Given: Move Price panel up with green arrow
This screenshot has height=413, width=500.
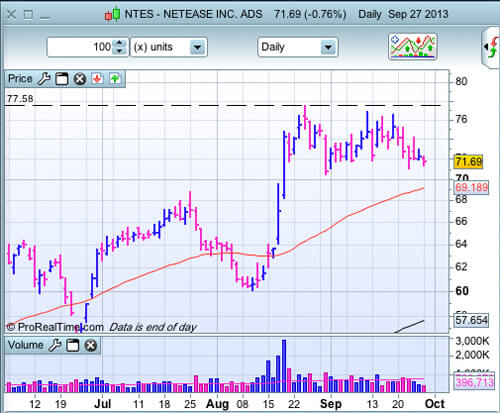Looking at the screenshot, I should click(x=115, y=79).
